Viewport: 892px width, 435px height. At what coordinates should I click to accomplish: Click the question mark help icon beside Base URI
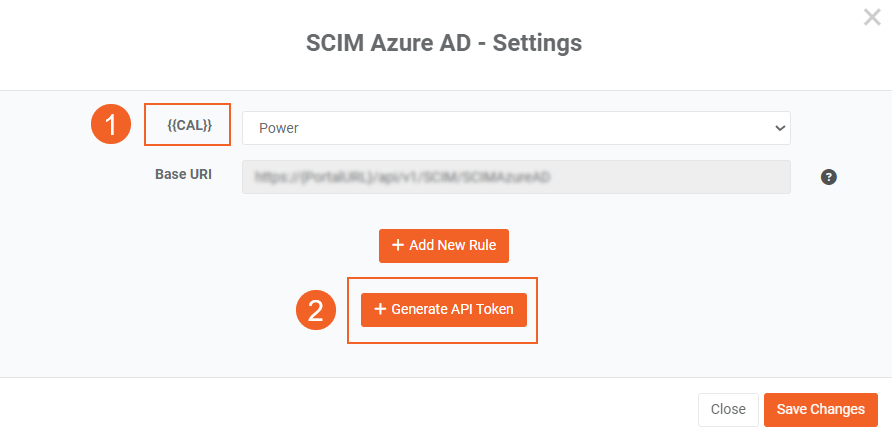[828, 177]
